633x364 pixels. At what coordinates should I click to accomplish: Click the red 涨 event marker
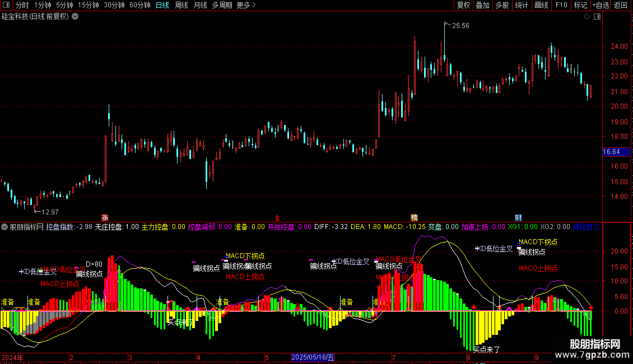point(105,218)
